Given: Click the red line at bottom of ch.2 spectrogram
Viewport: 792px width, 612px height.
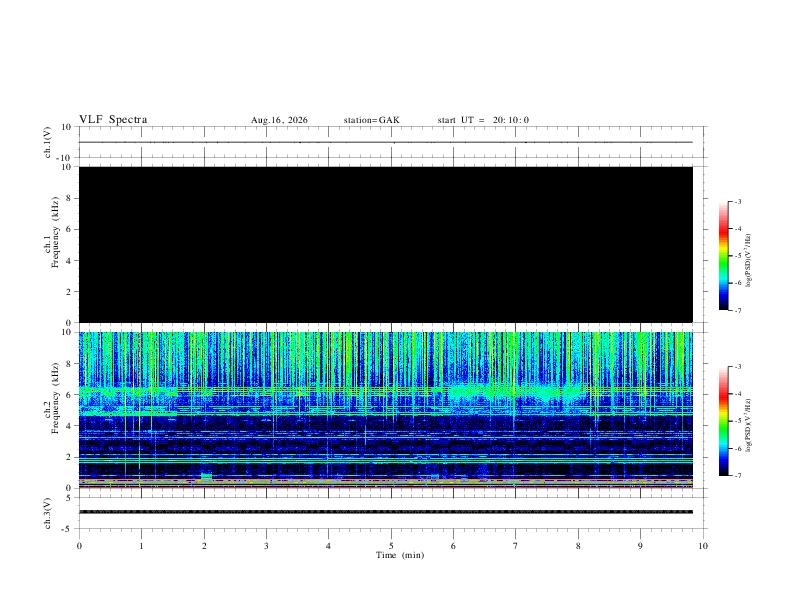Looking at the screenshot, I should [386, 487].
